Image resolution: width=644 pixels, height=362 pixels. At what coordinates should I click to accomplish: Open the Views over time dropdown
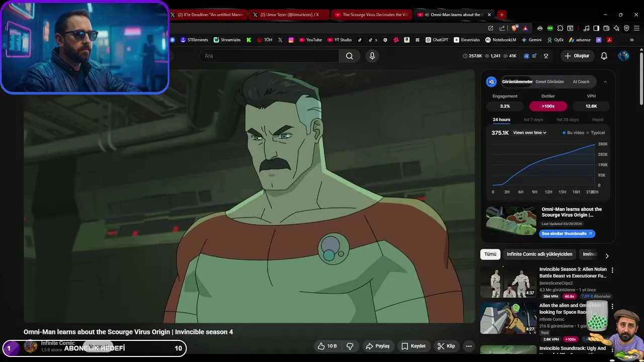(530, 133)
